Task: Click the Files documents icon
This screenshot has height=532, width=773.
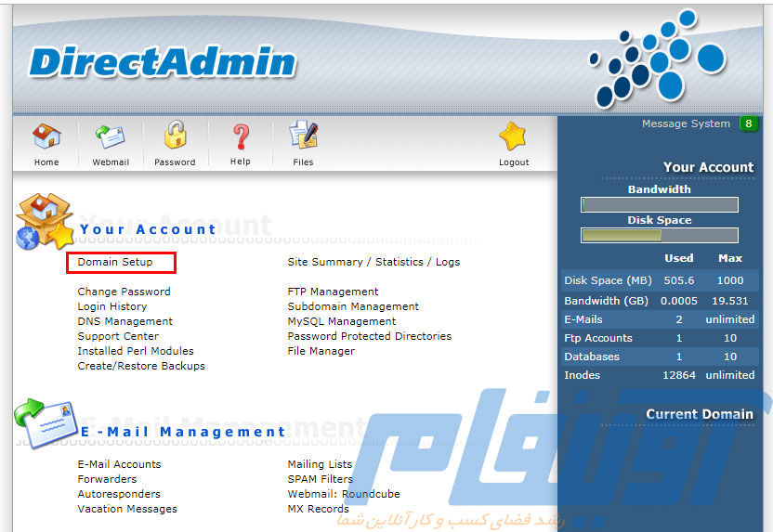Action: pos(303,135)
